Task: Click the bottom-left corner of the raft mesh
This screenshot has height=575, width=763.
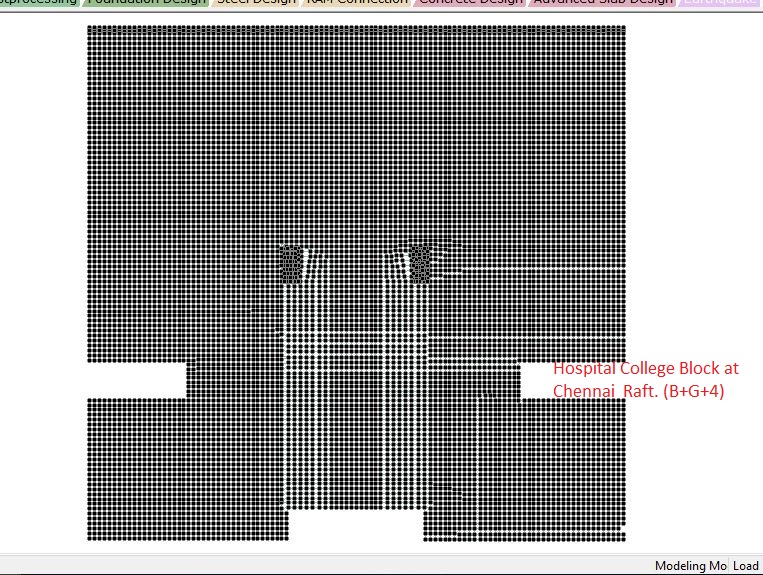Action: (90, 538)
